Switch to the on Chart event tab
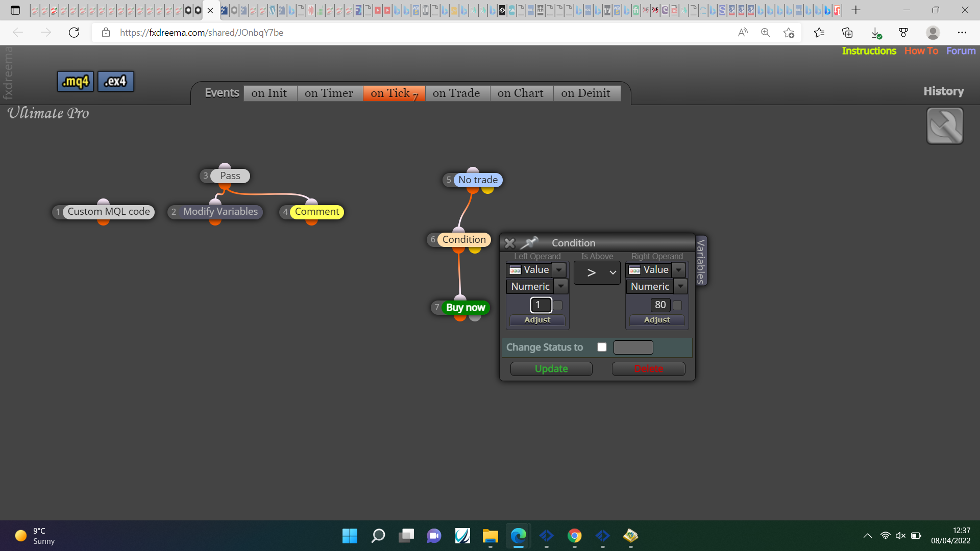This screenshot has width=980, height=551. point(521,93)
